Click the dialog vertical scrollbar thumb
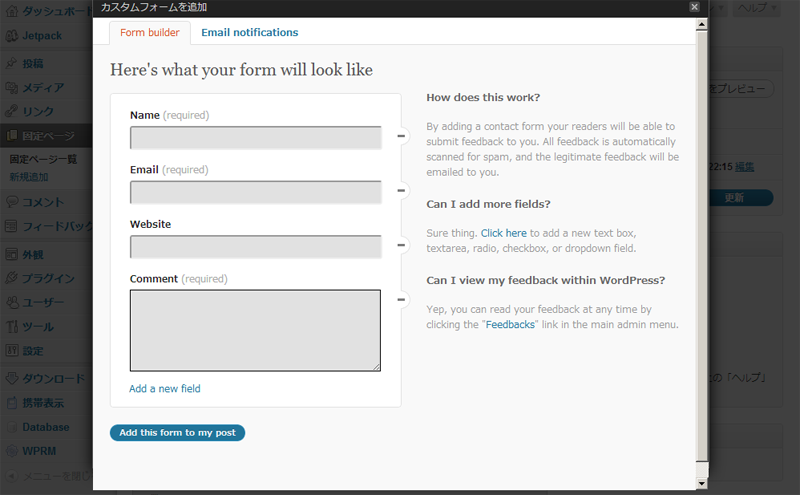Screen dimensions: 800x495 point(702,246)
